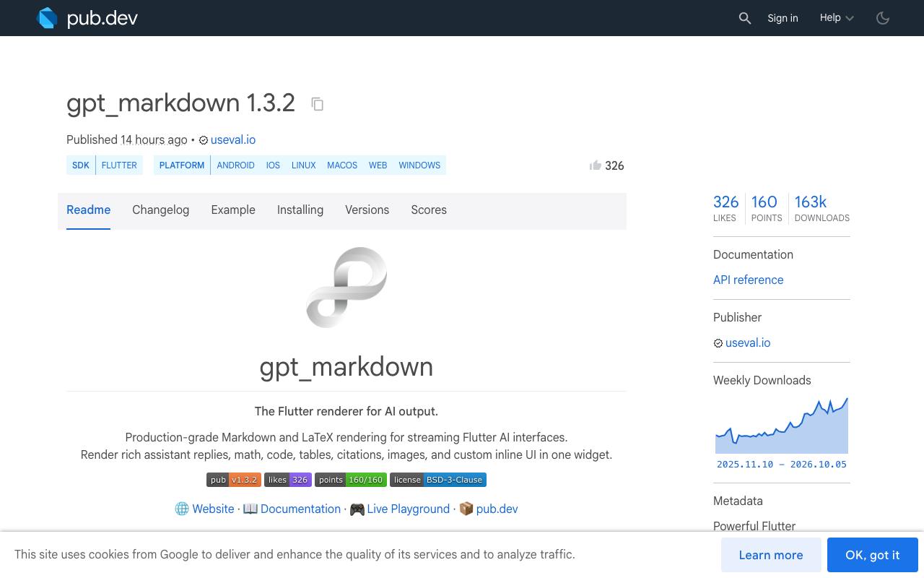The image size is (924, 578).
Task: Switch to the Changelog tab
Action: coord(161,210)
